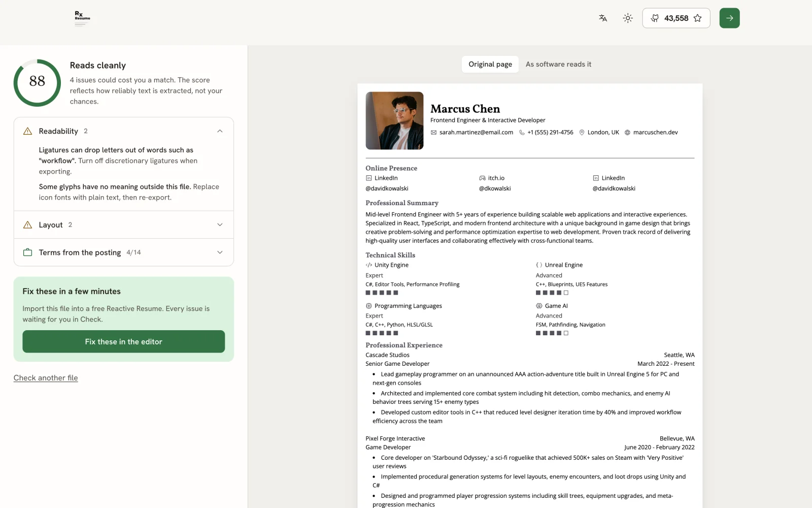Click marcuschen.dev website text
This screenshot has height=508, width=812.
pyautogui.click(x=655, y=133)
